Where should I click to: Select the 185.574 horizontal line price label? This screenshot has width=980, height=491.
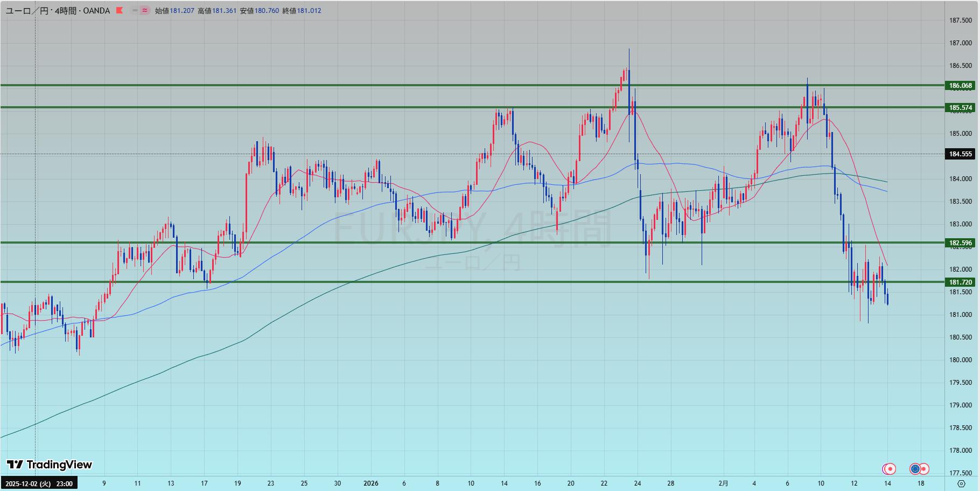pos(961,107)
